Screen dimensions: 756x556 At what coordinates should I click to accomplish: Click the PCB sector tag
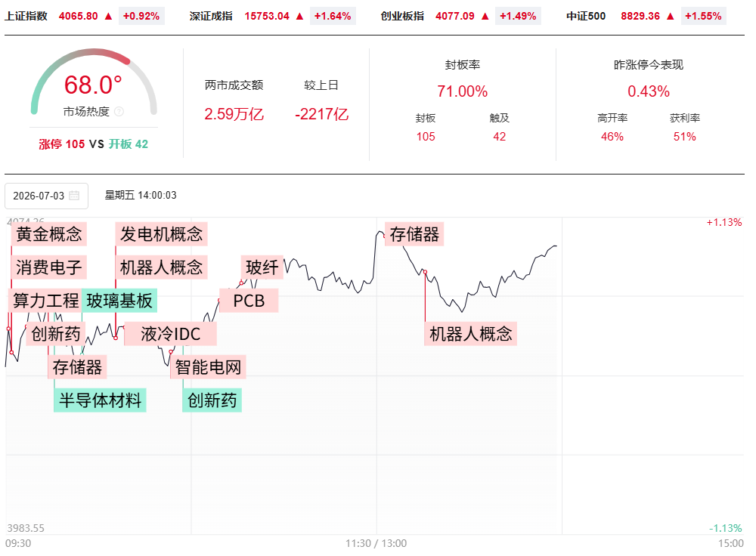249,301
